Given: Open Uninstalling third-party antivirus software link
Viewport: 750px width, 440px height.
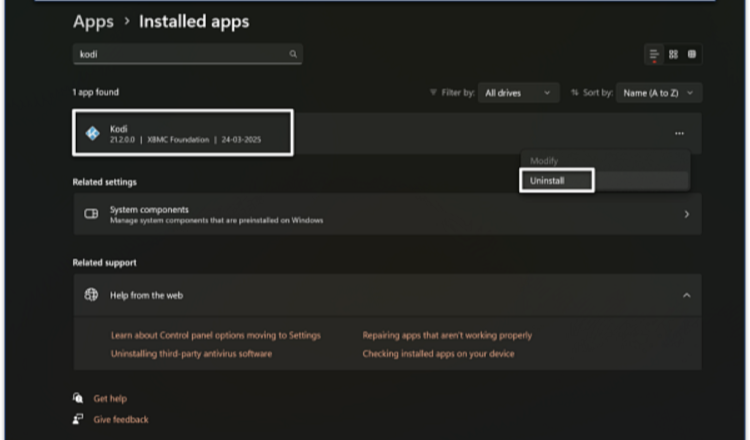Looking at the screenshot, I should tap(191, 354).
